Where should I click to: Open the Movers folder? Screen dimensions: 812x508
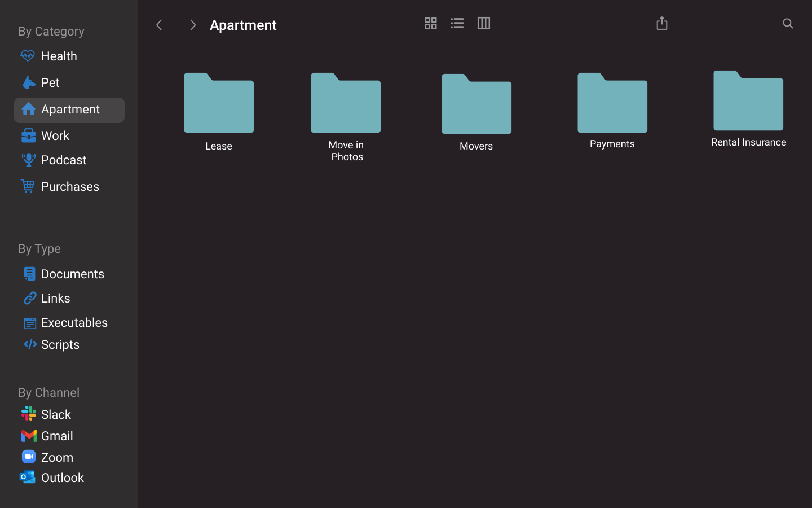(476, 104)
